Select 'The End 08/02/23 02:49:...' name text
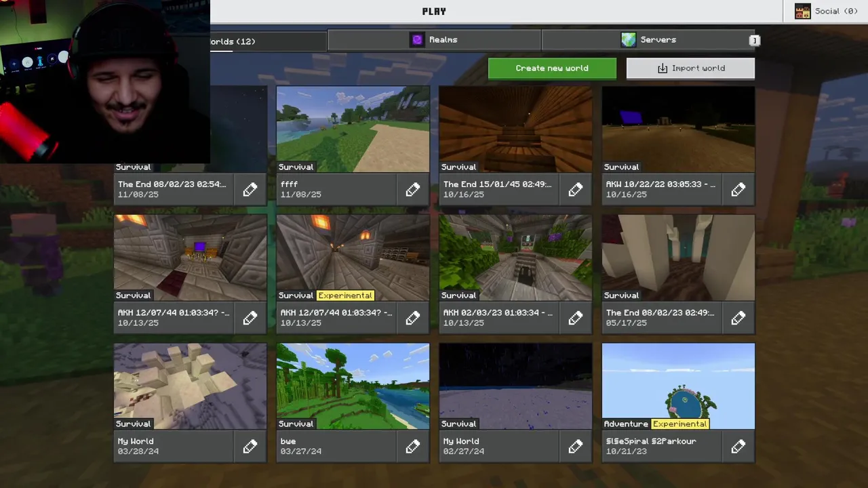 tap(660, 313)
